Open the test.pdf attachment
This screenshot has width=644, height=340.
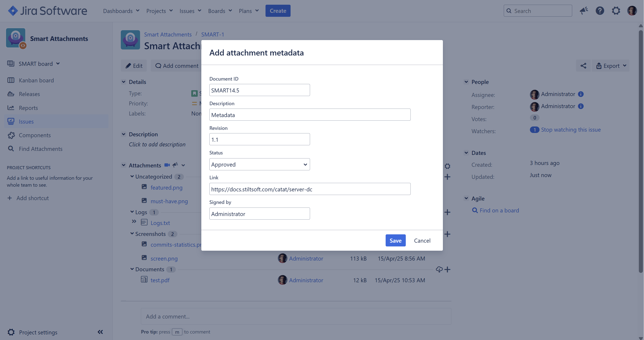coord(160,280)
